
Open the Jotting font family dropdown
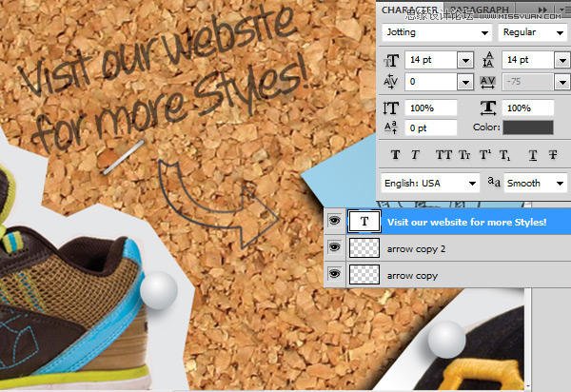tap(484, 32)
